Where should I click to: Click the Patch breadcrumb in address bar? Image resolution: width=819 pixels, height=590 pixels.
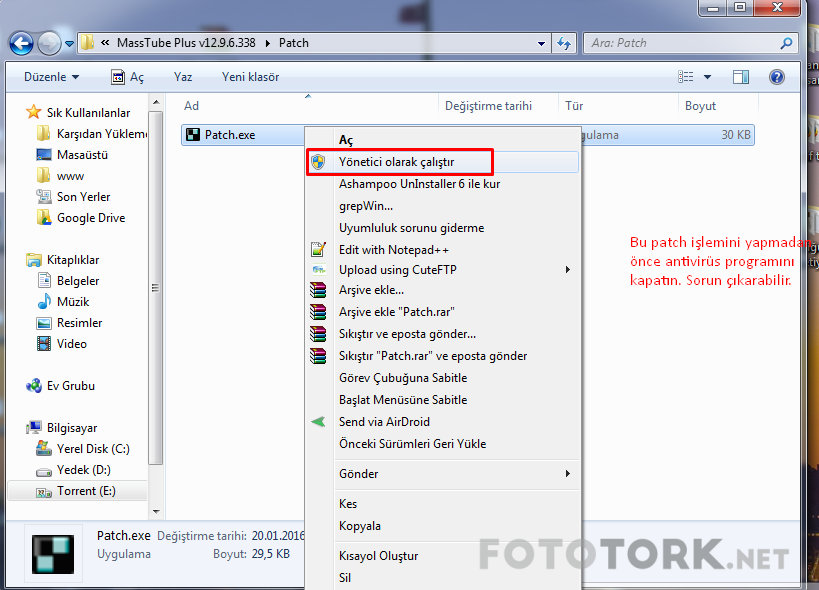[294, 43]
